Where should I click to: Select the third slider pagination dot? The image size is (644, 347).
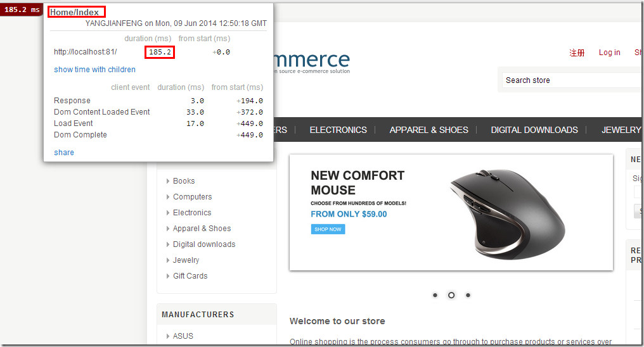(468, 295)
